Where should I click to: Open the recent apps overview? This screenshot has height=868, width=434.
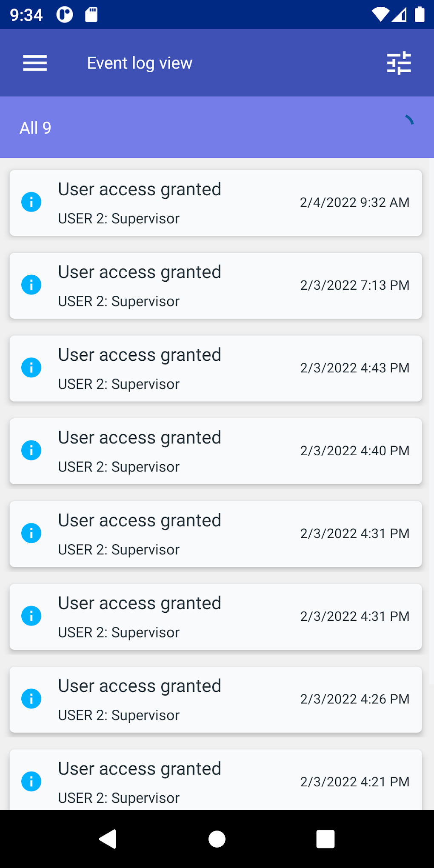click(x=325, y=839)
